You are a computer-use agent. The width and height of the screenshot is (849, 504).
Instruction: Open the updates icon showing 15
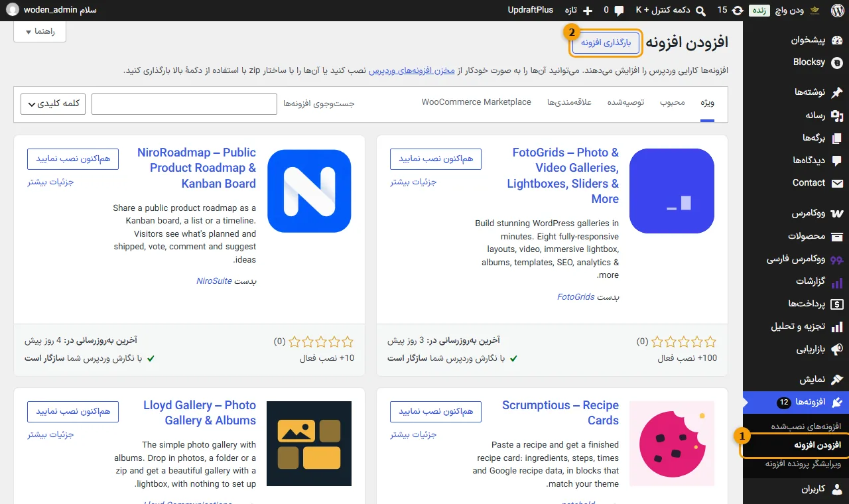737,10
